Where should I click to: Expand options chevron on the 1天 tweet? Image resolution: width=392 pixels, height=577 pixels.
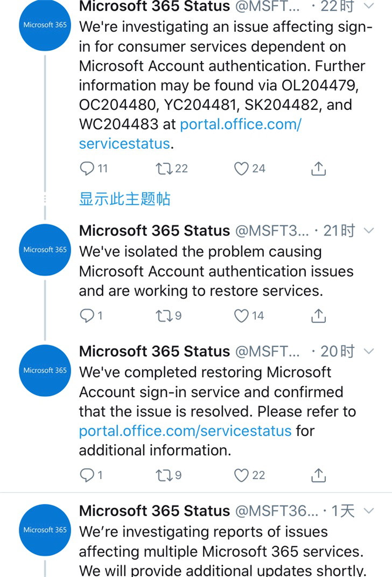pos(368,511)
